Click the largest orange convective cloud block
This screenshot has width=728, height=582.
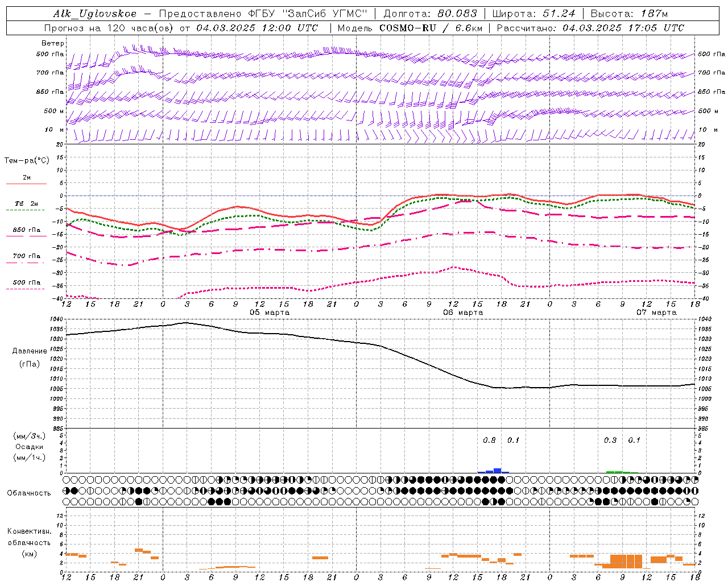pos(626,561)
